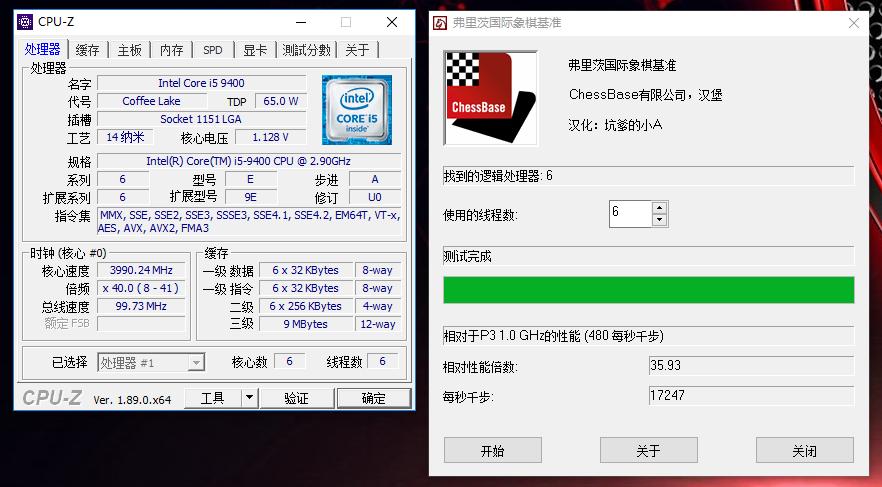Open the 工具 dropdown arrow
This screenshot has width=882, height=487.
coord(249,398)
